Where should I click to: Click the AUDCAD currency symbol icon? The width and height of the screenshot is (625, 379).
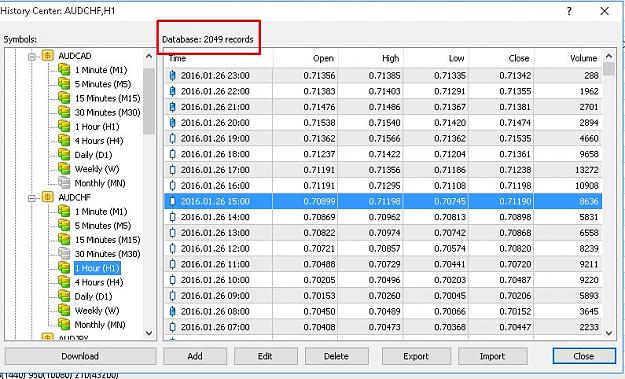click(x=47, y=55)
